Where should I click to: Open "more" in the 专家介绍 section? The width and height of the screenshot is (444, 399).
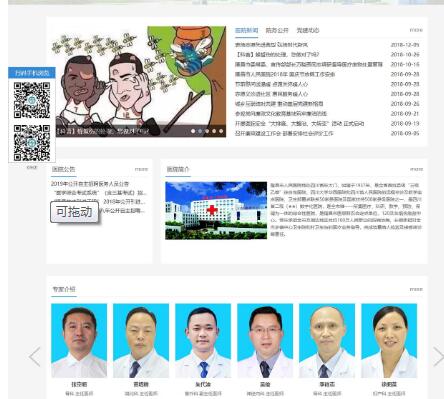(x=416, y=289)
